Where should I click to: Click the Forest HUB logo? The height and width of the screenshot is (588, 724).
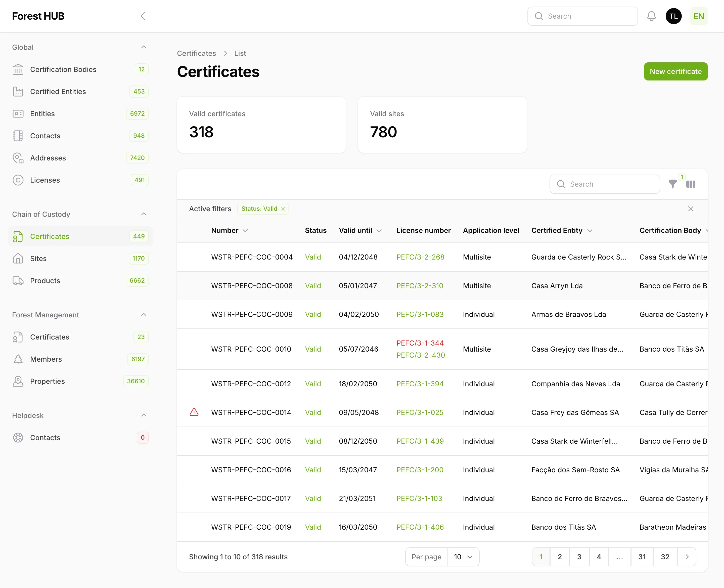[38, 16]
